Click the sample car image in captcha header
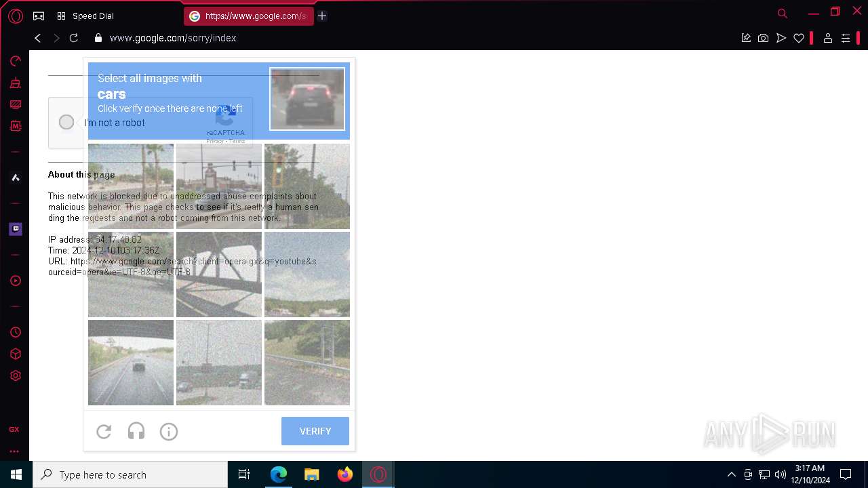Image resolution: width=868 pixels, height=488 pixels. 307,99
